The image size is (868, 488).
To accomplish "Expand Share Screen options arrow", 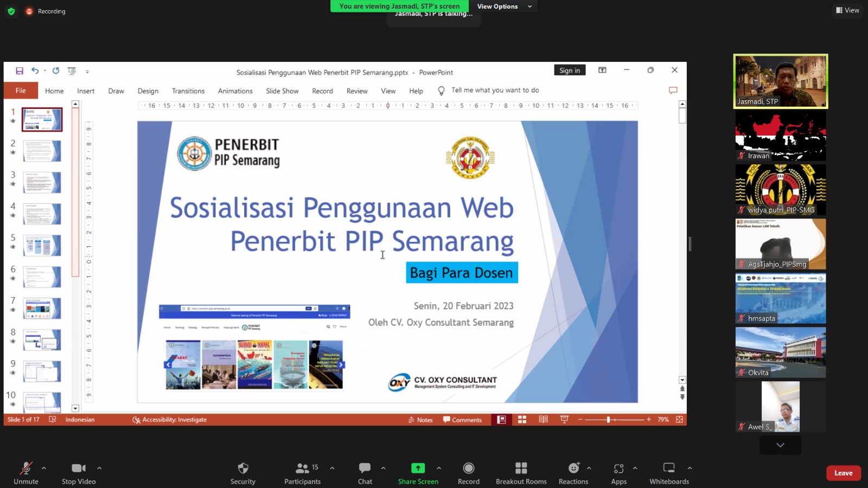I will [439, 468].
